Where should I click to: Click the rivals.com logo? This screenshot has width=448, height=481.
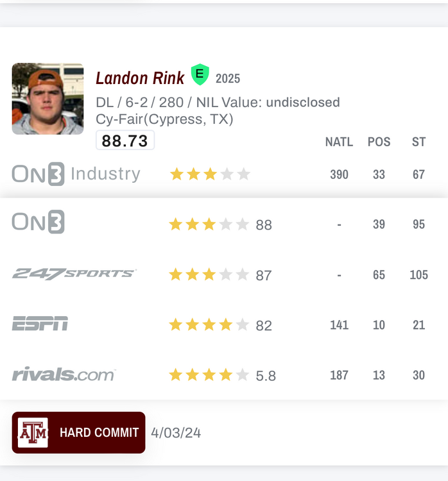(x=64, y=375)
